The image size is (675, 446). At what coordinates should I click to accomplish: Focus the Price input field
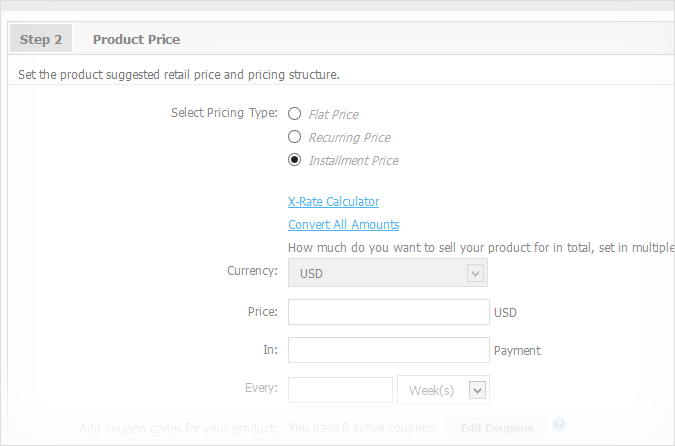[x=388, y=312]
